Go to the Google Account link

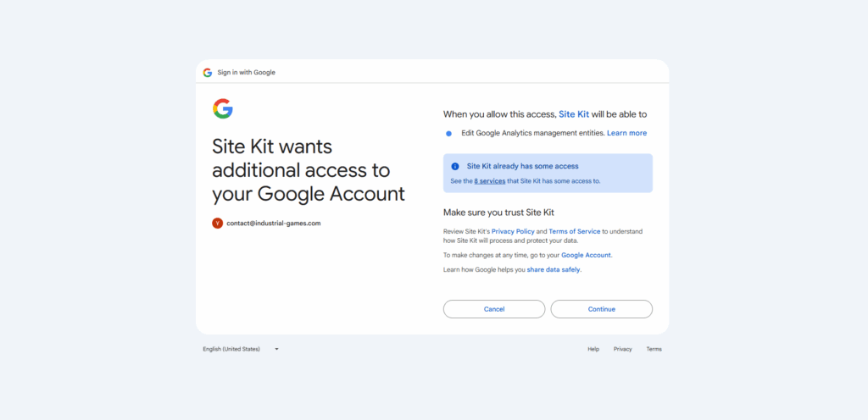[586, 255]
